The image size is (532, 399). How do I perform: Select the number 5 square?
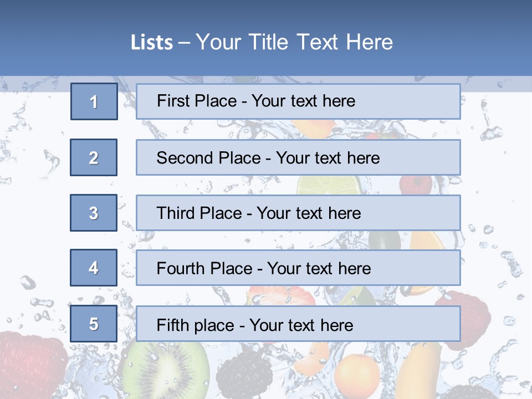[94, 324]
